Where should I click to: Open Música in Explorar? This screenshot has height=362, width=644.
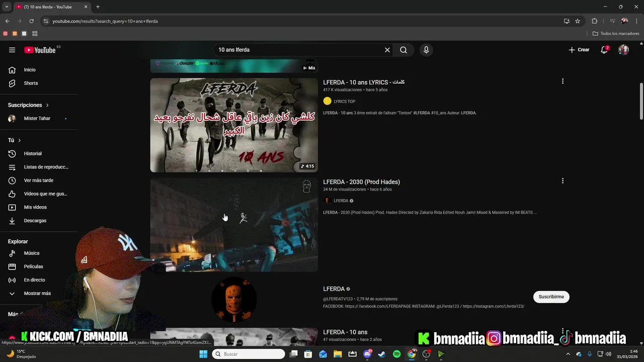[38, 253]
